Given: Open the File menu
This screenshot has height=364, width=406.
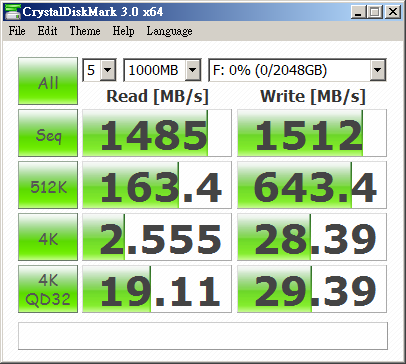Looking at the screenshot, I should coord(17,31).
